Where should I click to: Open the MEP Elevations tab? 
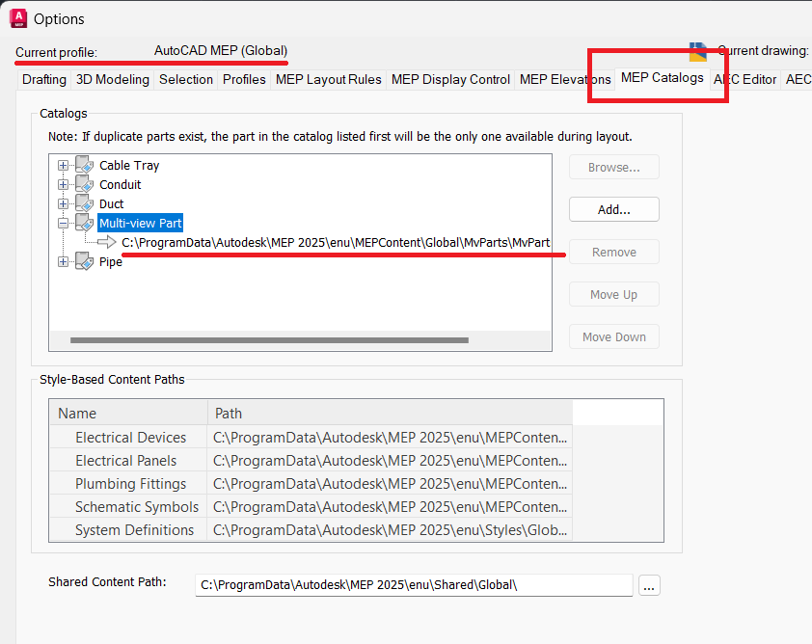point(565,79)
